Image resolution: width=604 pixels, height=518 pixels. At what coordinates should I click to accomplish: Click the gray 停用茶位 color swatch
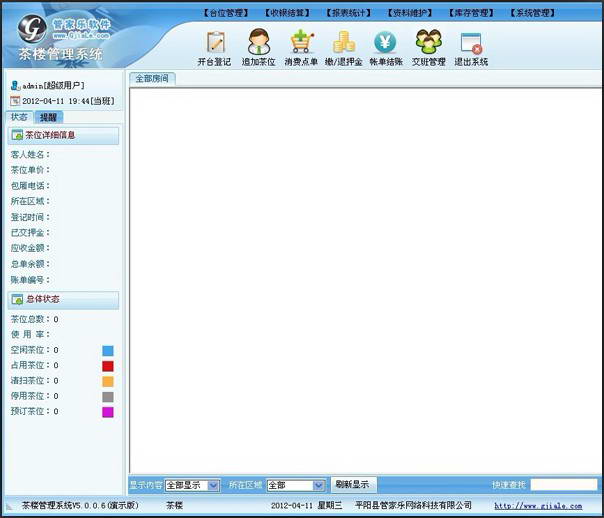108,397
